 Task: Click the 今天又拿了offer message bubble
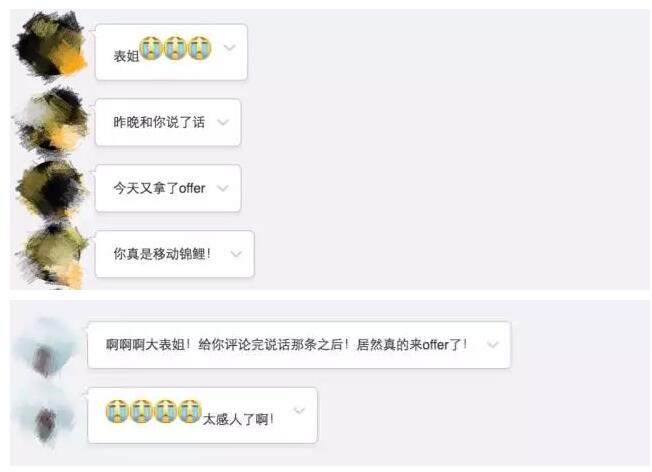(x=168, y=188)
